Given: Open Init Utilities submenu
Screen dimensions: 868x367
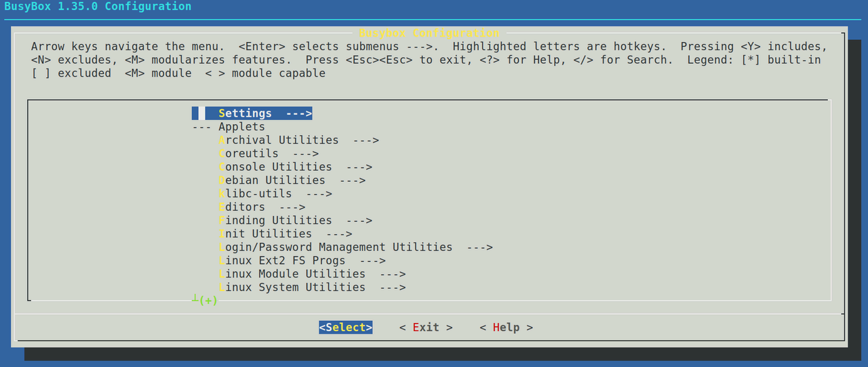Looking at the screenshot, I should 285,234.
